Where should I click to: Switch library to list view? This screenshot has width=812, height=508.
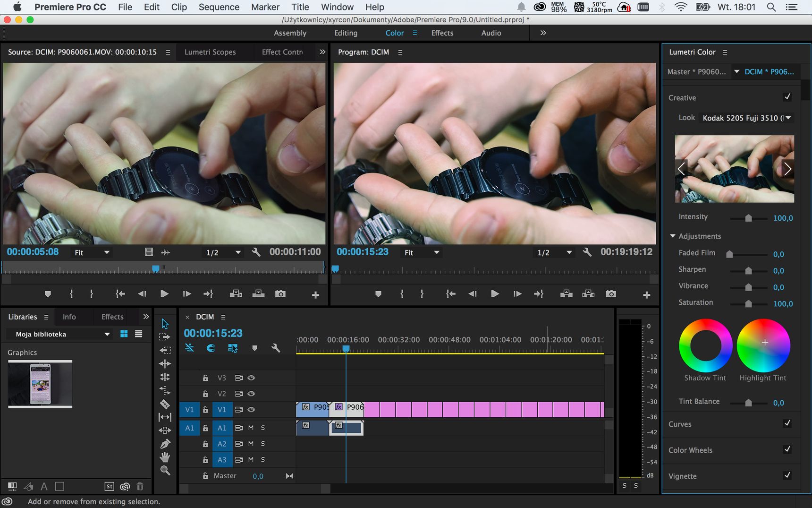point(138,334)
